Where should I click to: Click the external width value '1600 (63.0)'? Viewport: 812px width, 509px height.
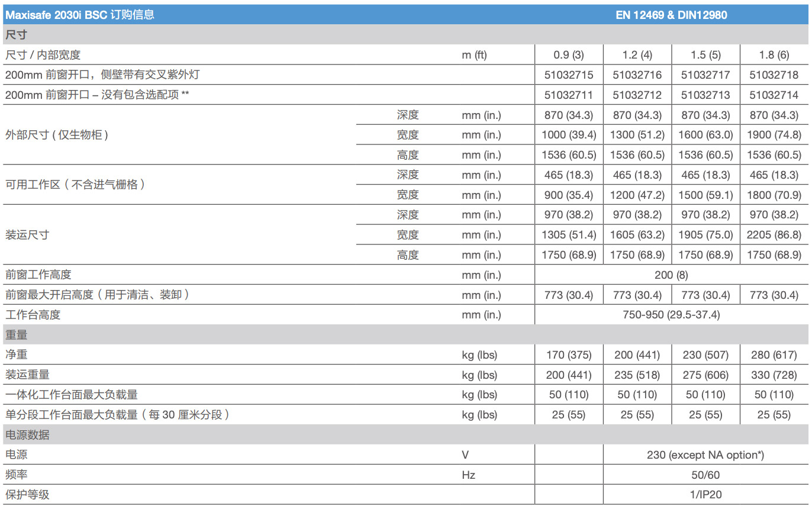[705, 135]
